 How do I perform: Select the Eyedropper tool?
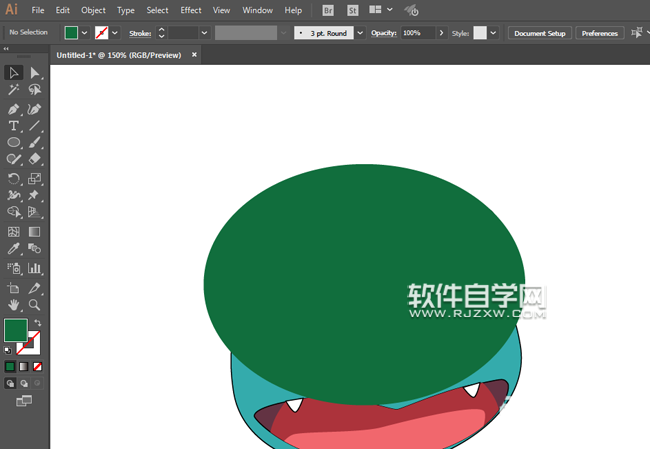[x=14, y=249]
